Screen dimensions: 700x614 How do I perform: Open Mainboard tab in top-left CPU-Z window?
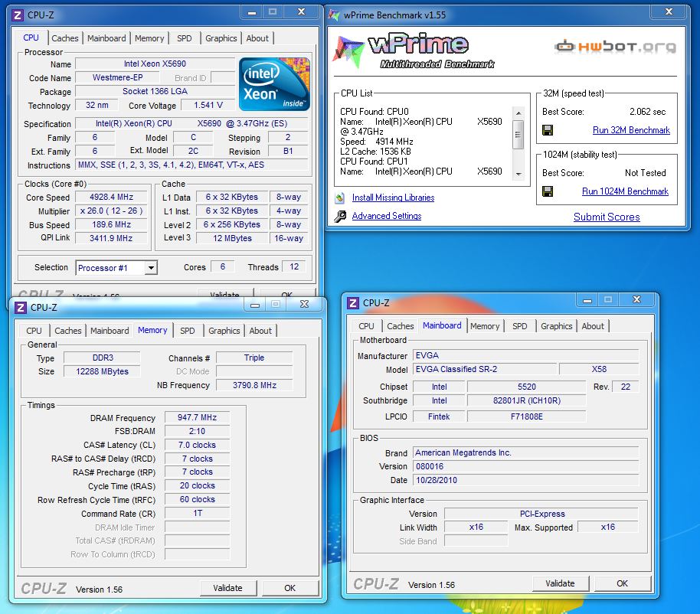106,38
